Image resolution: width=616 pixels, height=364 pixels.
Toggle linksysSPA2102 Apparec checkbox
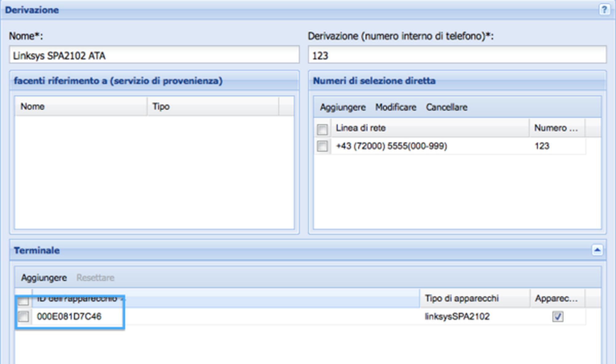557,316
